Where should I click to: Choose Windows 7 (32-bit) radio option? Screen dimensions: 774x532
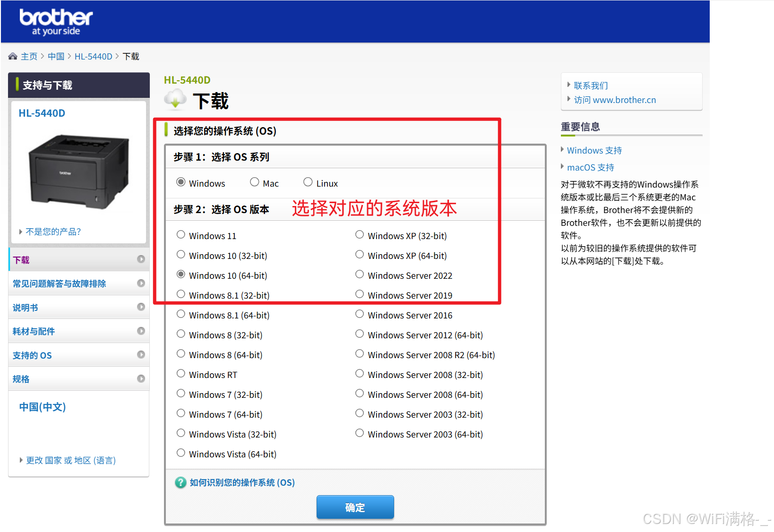tap(181, 393)
